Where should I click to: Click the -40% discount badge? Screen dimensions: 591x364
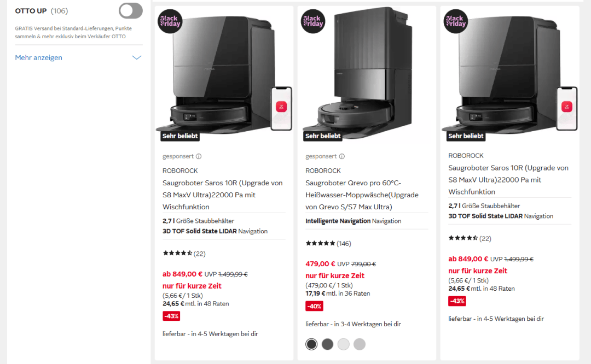(x=314, y=306)
